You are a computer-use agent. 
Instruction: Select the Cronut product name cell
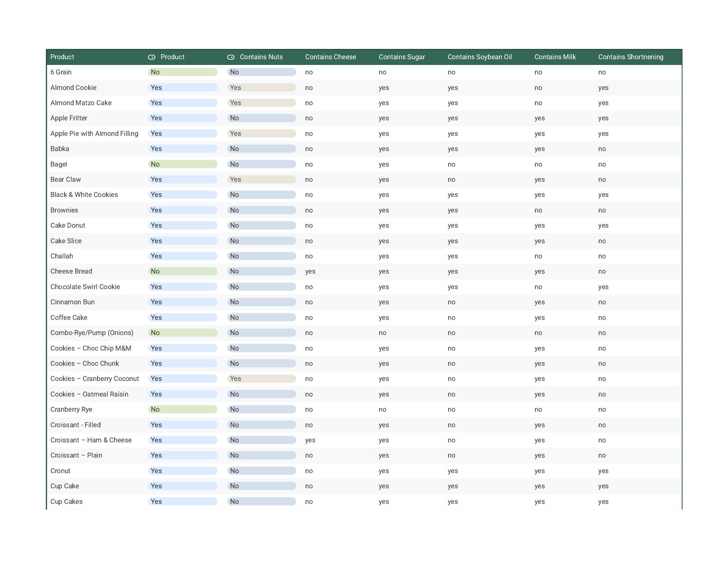pyautogui.click(x=60, y=471)
